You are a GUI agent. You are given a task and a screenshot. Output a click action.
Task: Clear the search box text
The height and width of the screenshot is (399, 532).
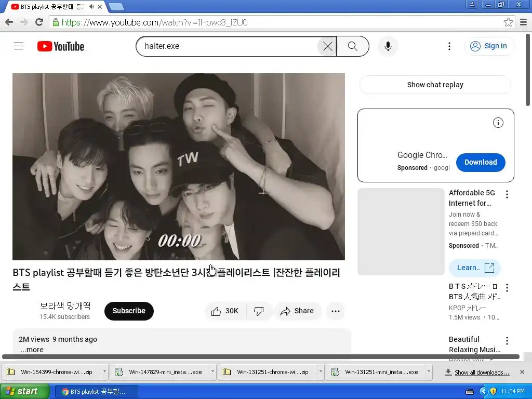(x=327, y=46)
